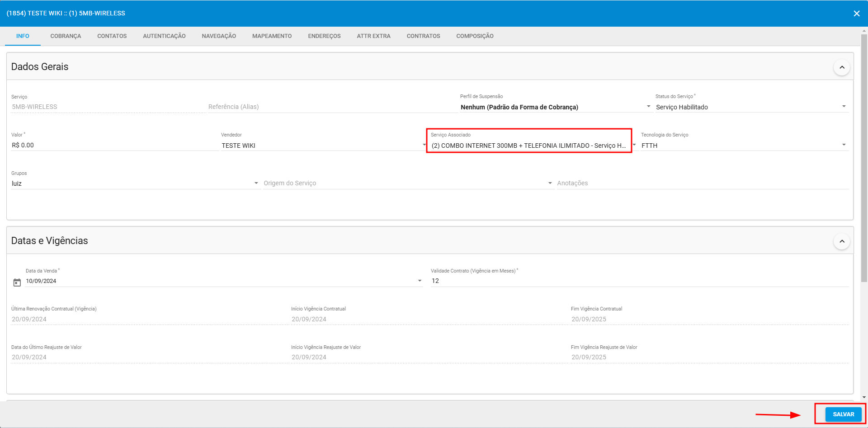The image size is (868, 428).
Task: Click the Fim Vigência Reajuste de Valor date
Action: tap(589, 357)
